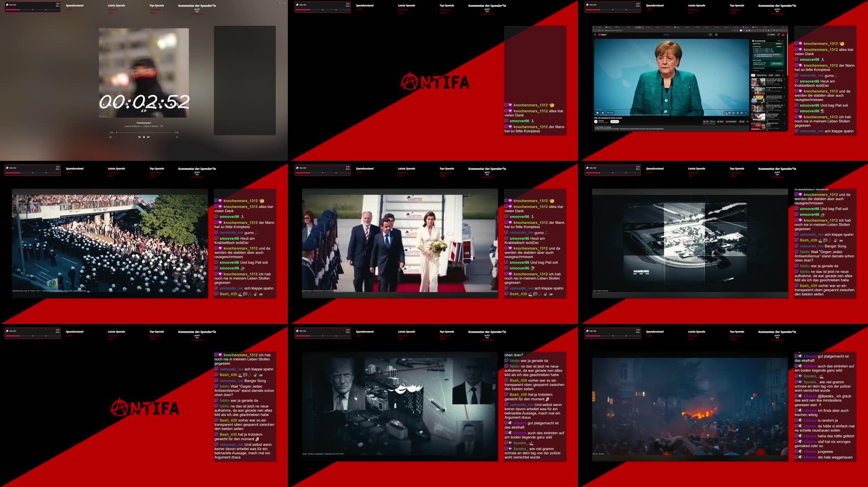The image size is (868, 487).
Task: Open YouTube notifications bell
Action: click(x=779, y=34)
